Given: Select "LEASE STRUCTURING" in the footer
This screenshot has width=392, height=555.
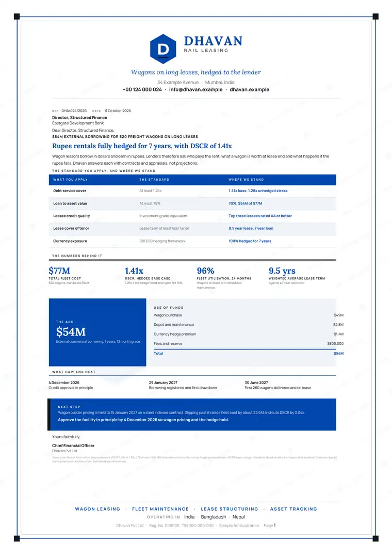Looking at the screenshot, I should point(230,509).
